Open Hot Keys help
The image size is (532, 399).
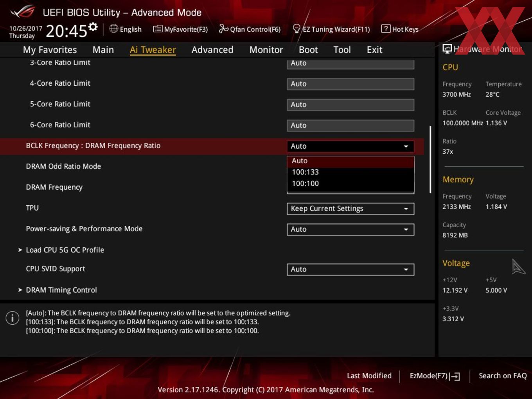pos(405,29)
